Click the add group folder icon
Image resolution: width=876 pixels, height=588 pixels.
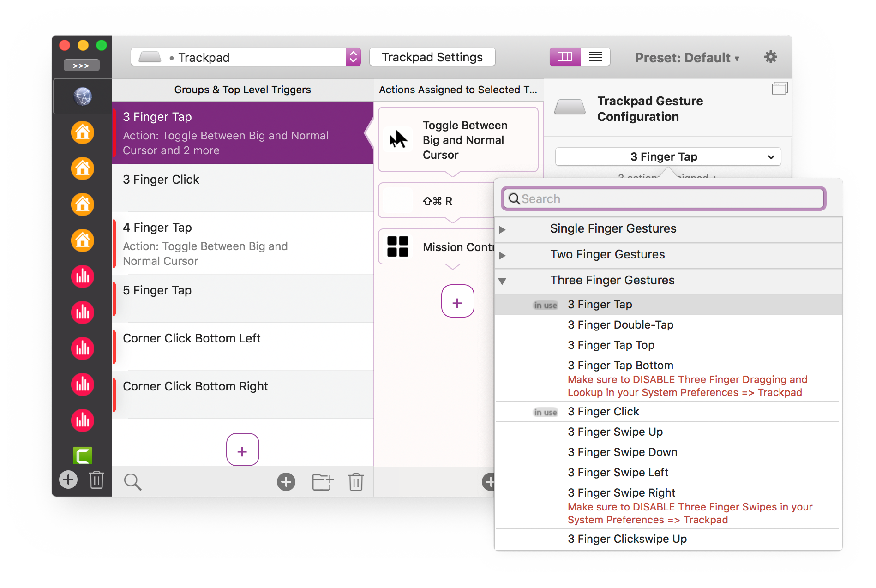coord(322,481)
